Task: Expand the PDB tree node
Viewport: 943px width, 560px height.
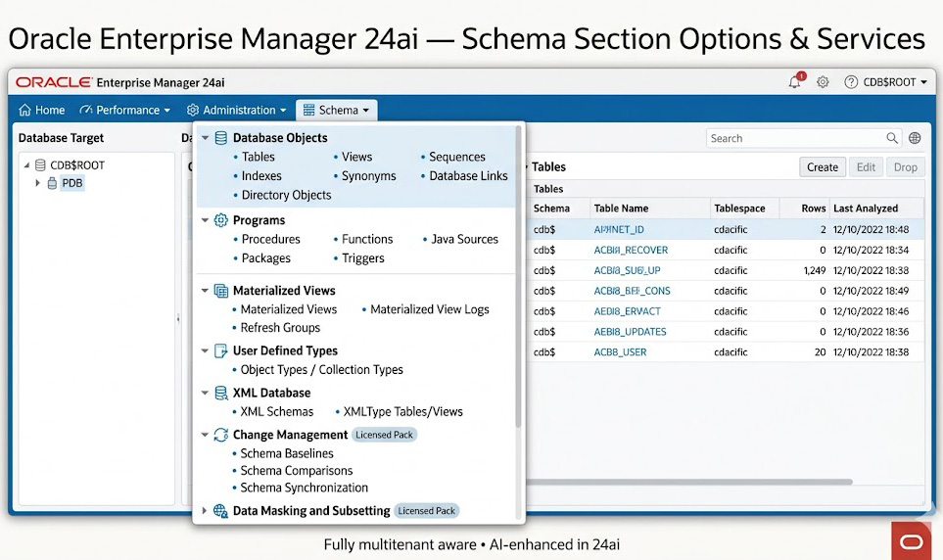Action: 37,183
